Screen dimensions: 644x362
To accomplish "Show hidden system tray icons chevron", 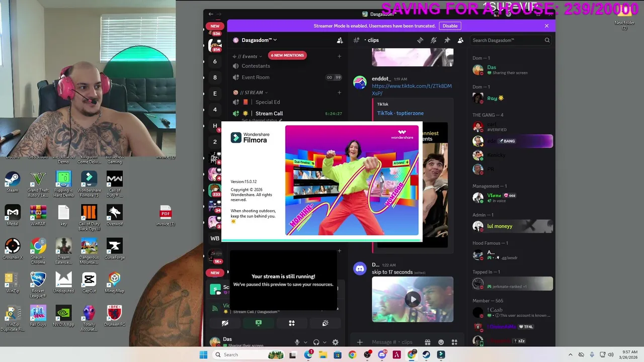I will click(570, 354).
